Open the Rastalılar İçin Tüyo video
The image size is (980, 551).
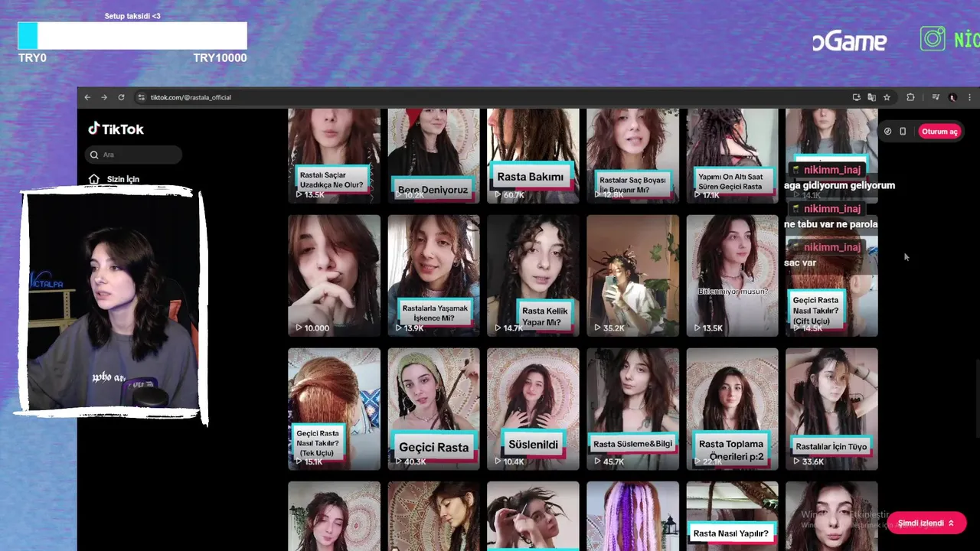[x=831, y=409]
